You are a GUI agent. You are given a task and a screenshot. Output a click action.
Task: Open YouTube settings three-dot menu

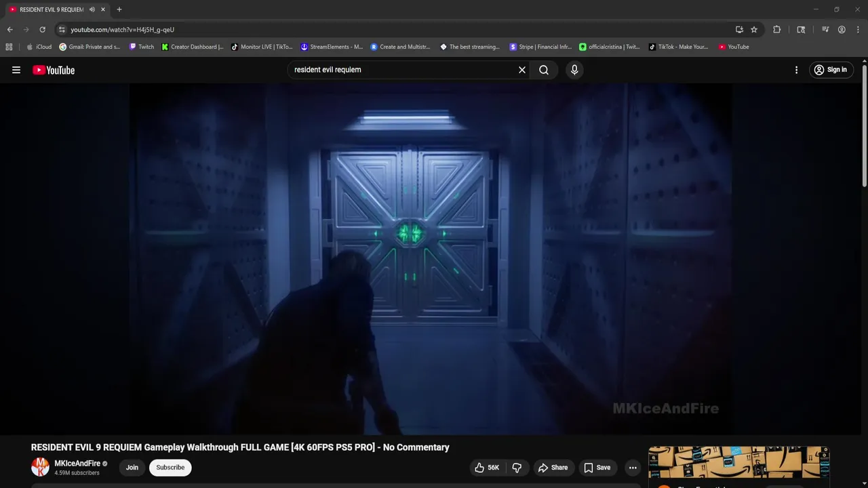pyautogui.click(x=796, y=70)
